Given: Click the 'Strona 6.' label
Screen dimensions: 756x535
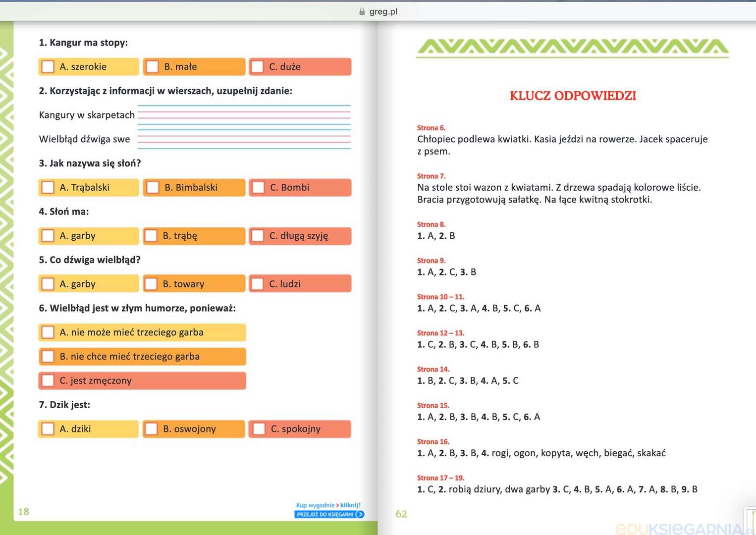Looking at the screenshot, I should (x=431, y=128).
